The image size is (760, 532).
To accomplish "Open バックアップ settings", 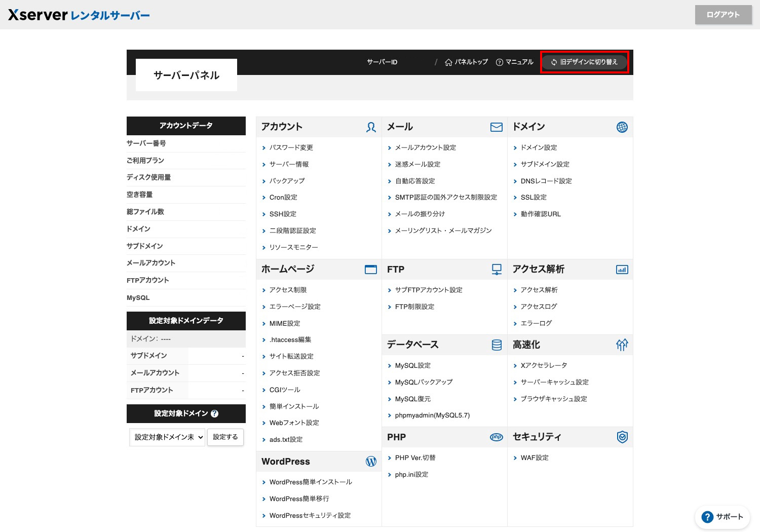I will (287, 181).
